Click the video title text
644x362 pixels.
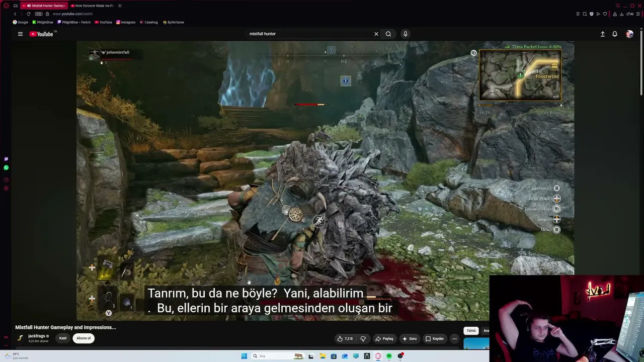click(x=65, y=327)
